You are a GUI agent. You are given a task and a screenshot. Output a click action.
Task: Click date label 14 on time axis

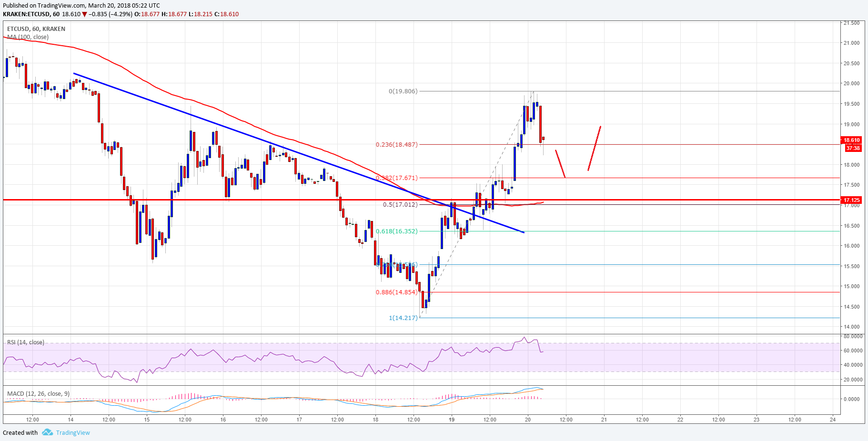[71, 420]
